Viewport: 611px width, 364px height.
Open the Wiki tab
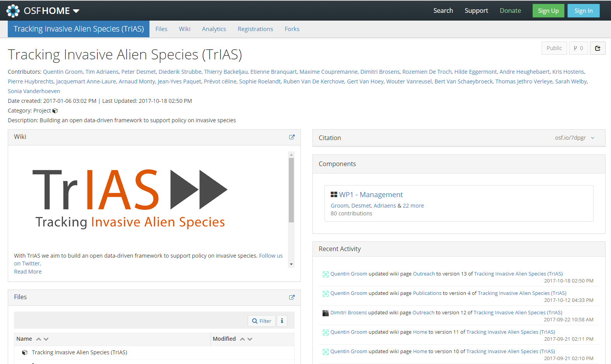[185, 29]
